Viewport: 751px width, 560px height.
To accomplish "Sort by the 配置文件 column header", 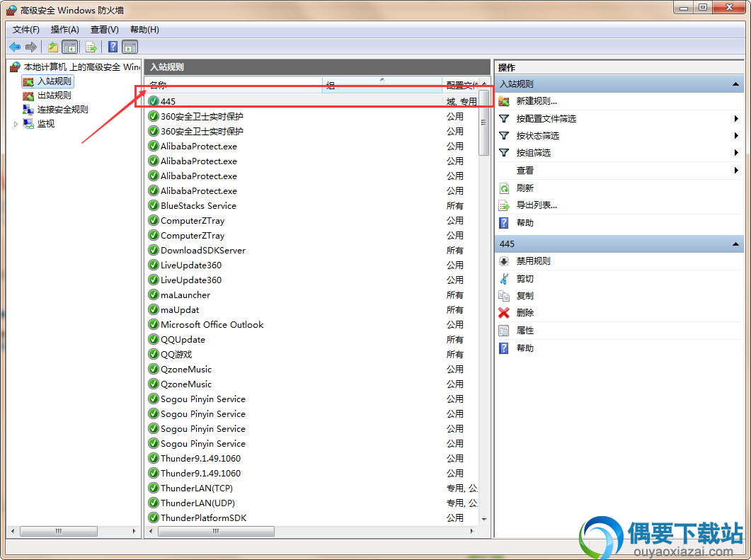I will (x=460, y=85).
